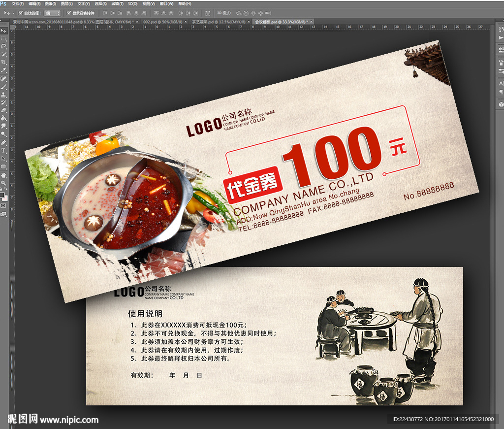Click the Photoshop Ps logo
The height and width of the screenshot is (429, 504).
click(3, 3)
